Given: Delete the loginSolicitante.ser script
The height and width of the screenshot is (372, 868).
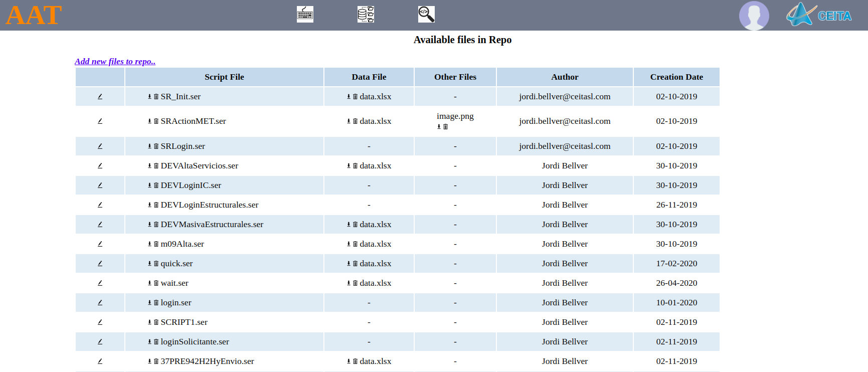Looking at the screenshot, I should 156,342.
